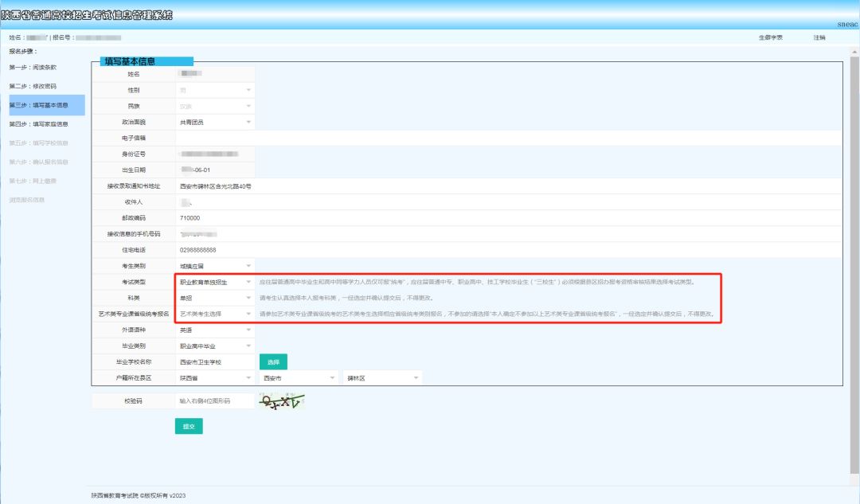Image resolution: width=860 pixels, height=504 pixels.
Task: Click the 填写基本信息 section heading
Action: coord(147,61)
